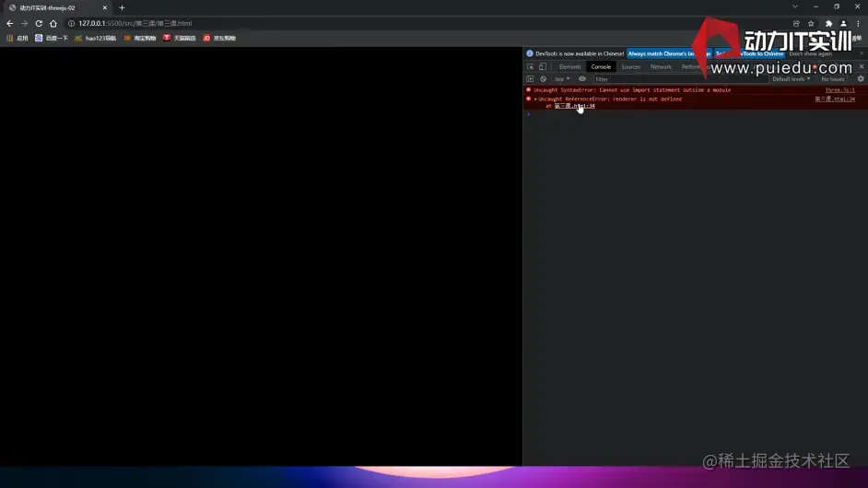Viewport: 868px width, 488px height.
Task: Focus the address bar URL 127.0.0.1:5500
Action: click(x=135, y=23)
